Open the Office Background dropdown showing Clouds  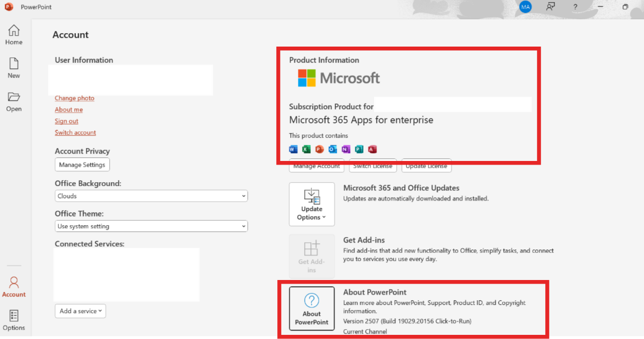point(151,196)
